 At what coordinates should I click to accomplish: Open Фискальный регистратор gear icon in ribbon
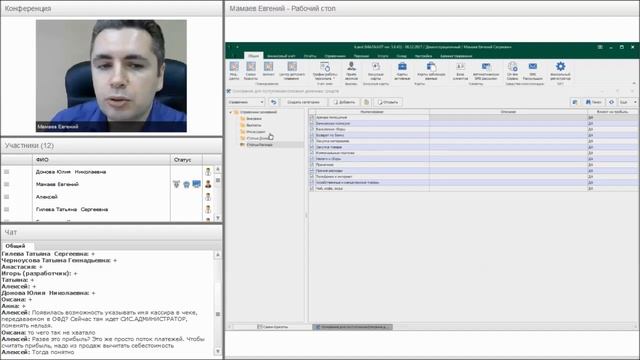click(560, 66)
